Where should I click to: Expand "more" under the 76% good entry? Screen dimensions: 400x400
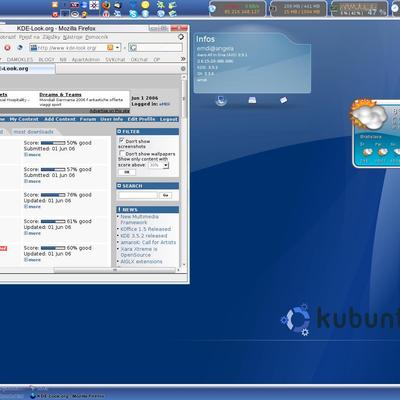click(x=32, y=207)
